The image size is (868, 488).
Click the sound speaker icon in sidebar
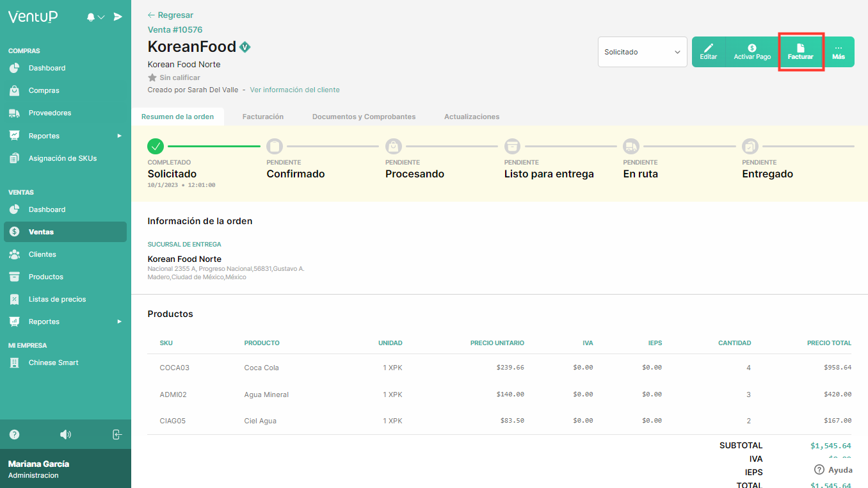[65, 434]
